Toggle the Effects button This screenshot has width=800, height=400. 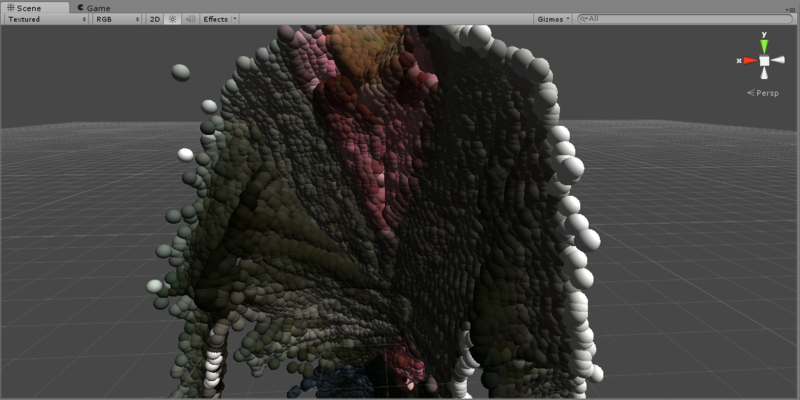(x=215, y=19)
